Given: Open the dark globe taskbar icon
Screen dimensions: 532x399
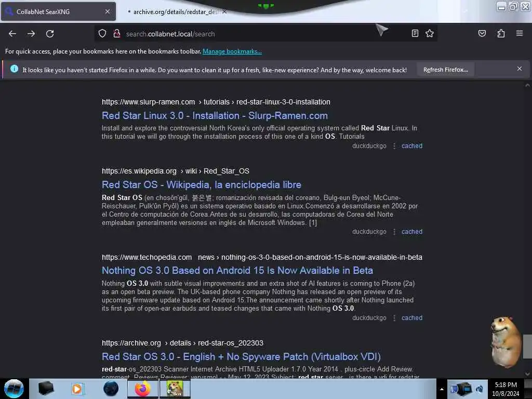Looking at the screenshot, I should pos(111,389).
